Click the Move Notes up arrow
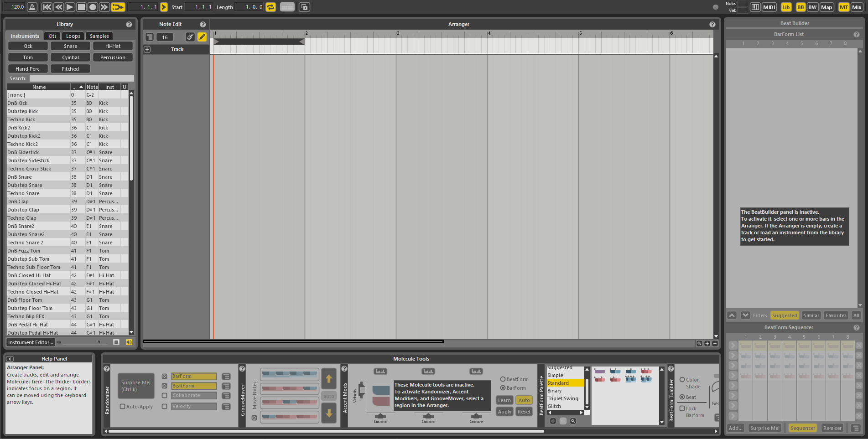The image size is (868, 439). click(x=329, y=379)
